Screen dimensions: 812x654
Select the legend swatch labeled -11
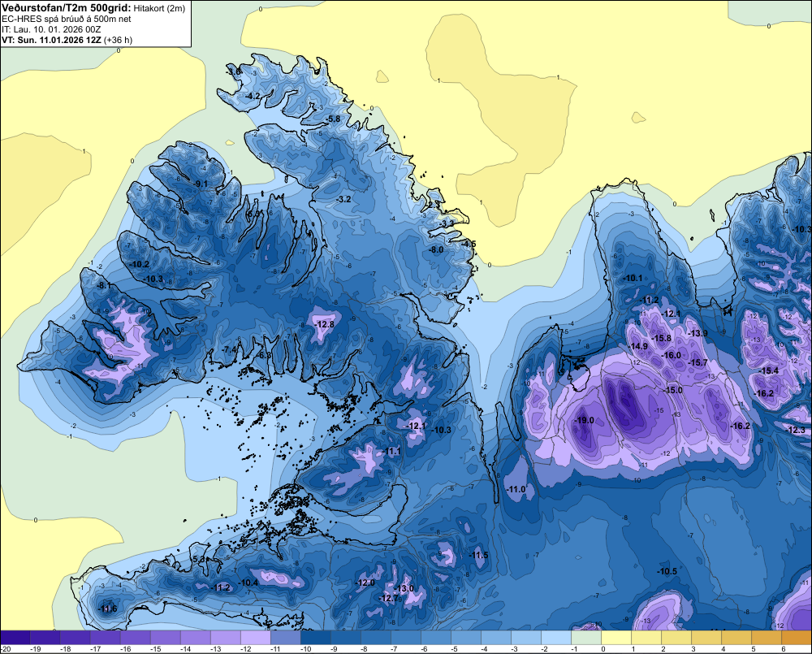click(x=286, y=637)
